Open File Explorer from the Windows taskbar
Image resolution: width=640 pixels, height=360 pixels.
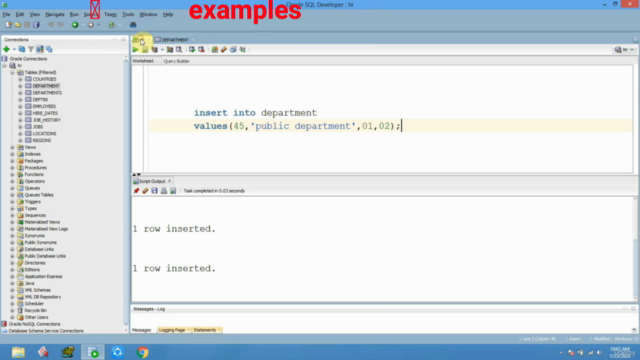click(18, 352)
